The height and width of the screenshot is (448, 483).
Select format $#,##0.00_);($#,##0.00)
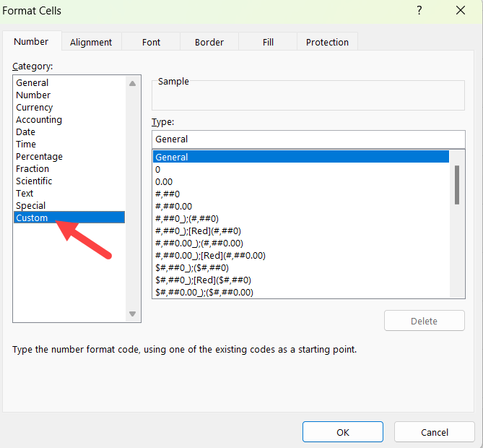(x=301, y=292)
